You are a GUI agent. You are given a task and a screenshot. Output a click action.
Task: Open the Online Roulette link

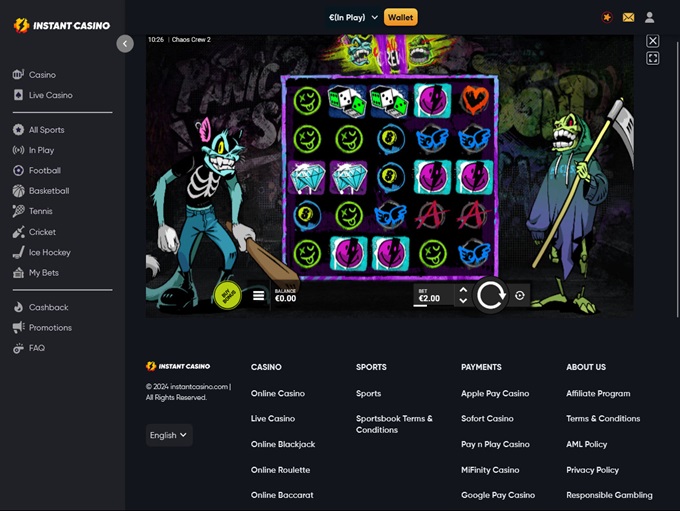click(280, 470)
